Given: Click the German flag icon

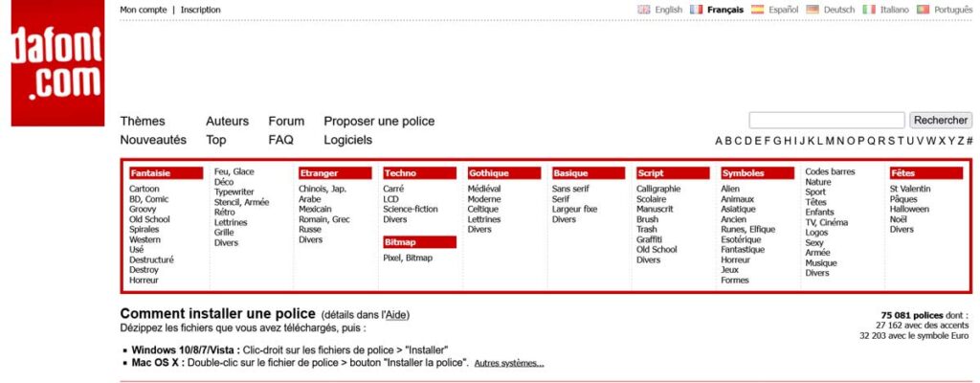Looking at the screenshot, I should (813, 10).
